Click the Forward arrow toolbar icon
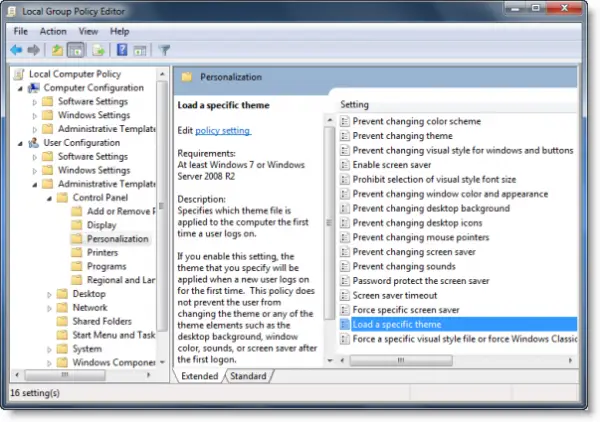 pos(34,50)
